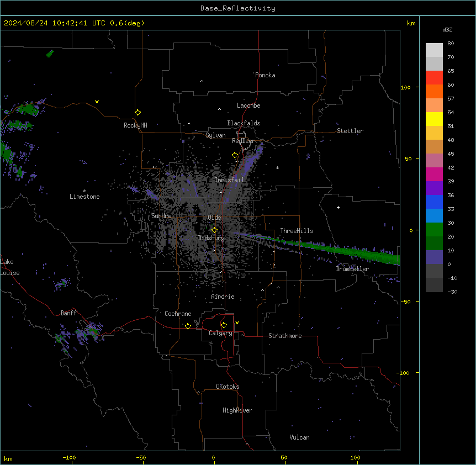Click the yellow diamond marker above RockyMH
The image size is (476, 465).
pyautogui.click(x=138, y=113)
